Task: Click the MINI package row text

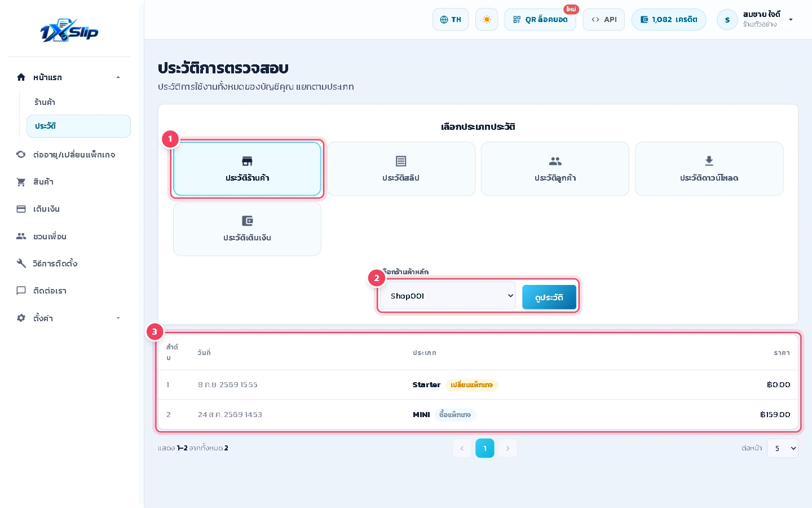Action: (x=421, y=415)
